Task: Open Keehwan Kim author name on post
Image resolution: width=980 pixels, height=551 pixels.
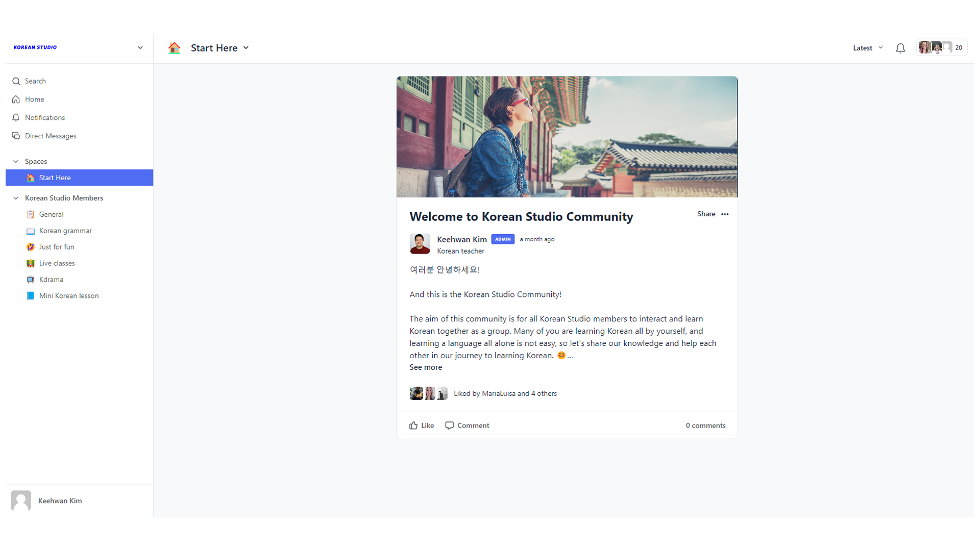Action: 462,239
